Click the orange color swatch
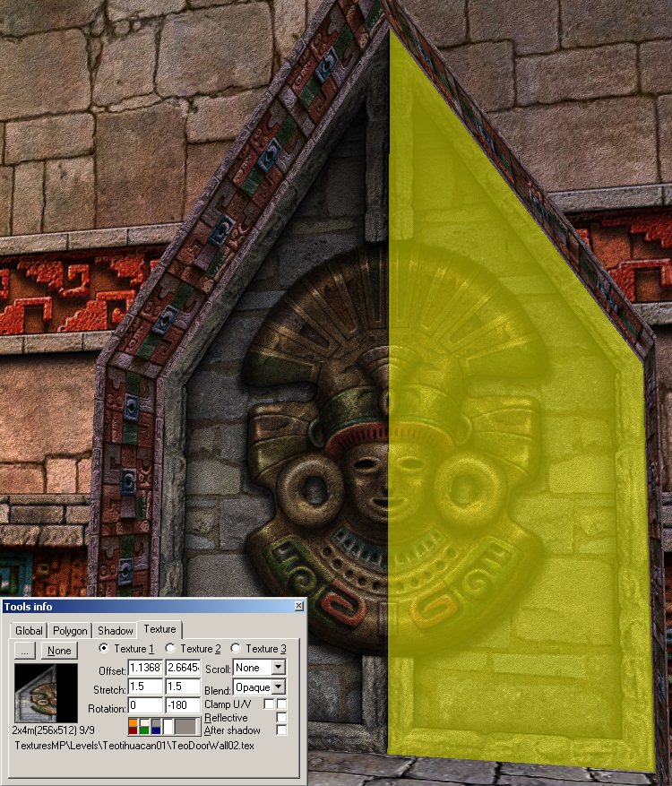 click(x=133, y=722)
